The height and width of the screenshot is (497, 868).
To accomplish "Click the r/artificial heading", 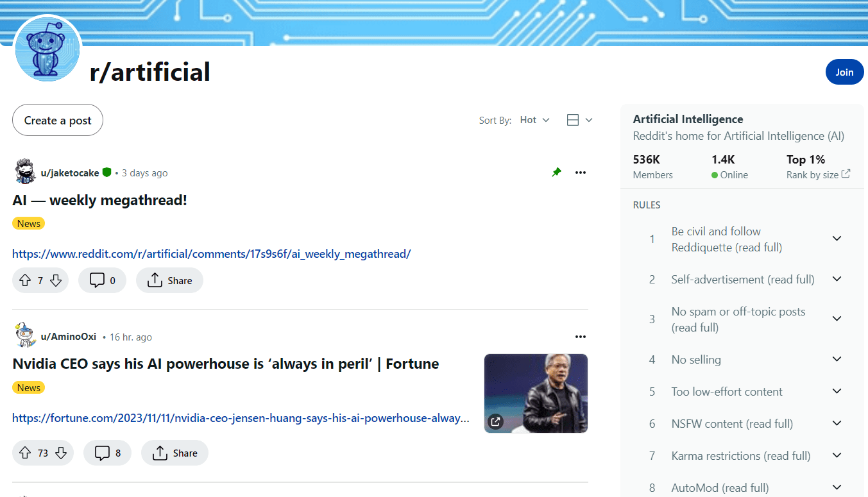I will (x=150, y=72).
